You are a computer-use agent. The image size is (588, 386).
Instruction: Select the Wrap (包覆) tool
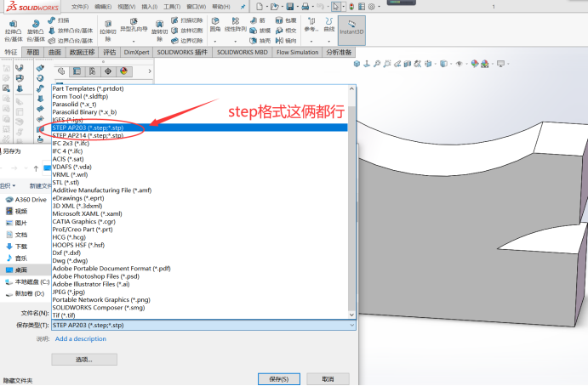tap(286, 20)
